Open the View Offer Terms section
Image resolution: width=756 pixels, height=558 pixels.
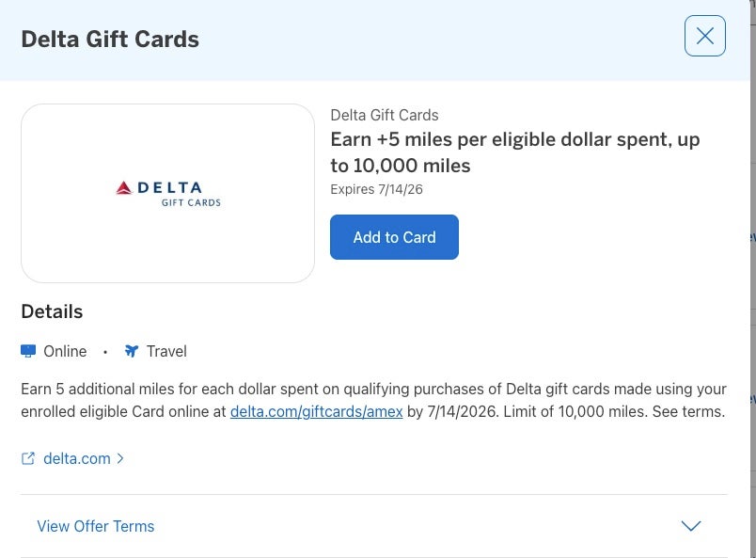[x=95, y=526]
